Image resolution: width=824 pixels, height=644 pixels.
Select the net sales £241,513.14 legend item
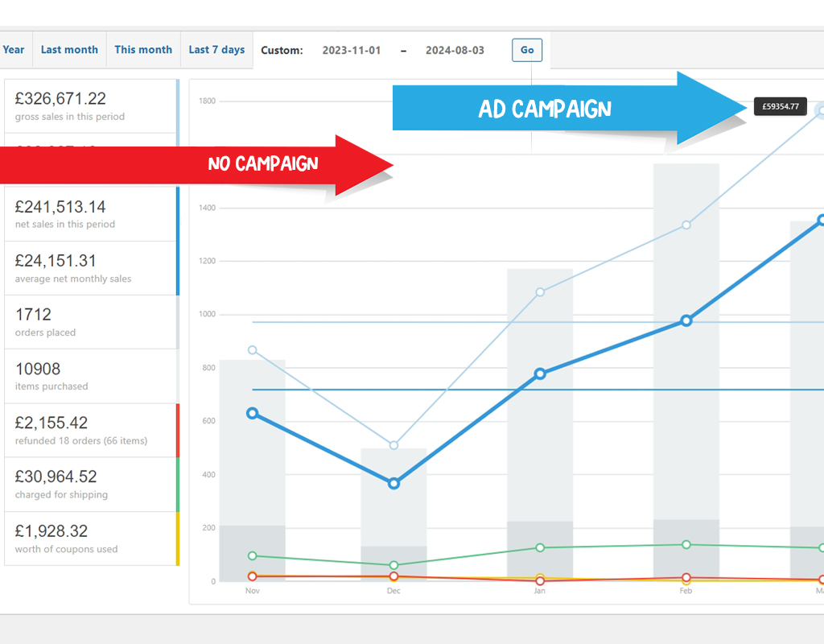pyautogui.click(x=90, y=214)
